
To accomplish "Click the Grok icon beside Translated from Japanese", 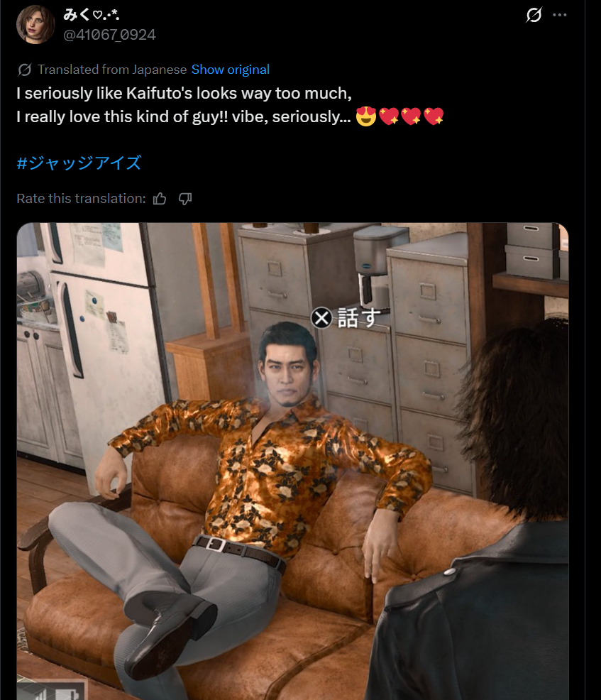I will [25, 70].
